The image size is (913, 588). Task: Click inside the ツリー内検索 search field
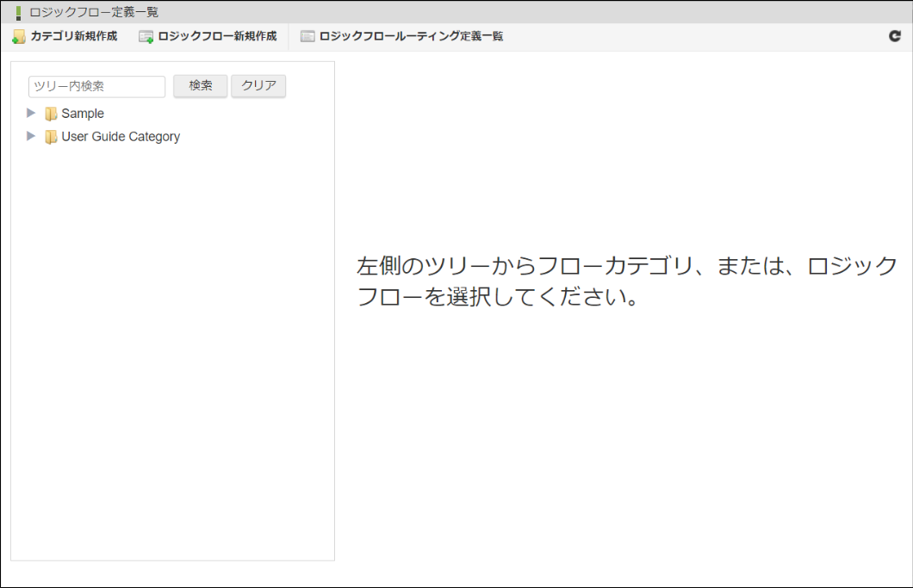tap(96, 86)
